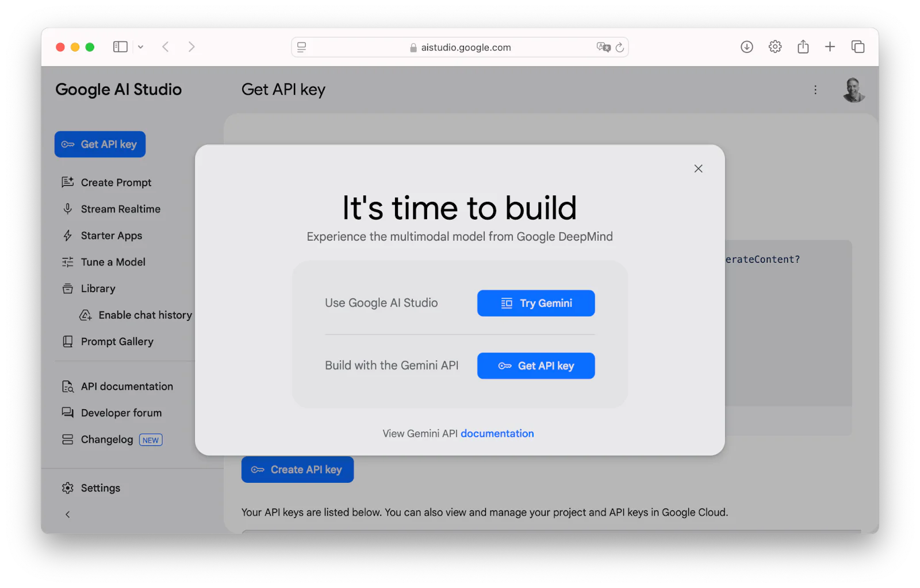Click the API documentation page icon
Image resolution: width=920 pixels, height=588 pixels.
coord(68,386)
